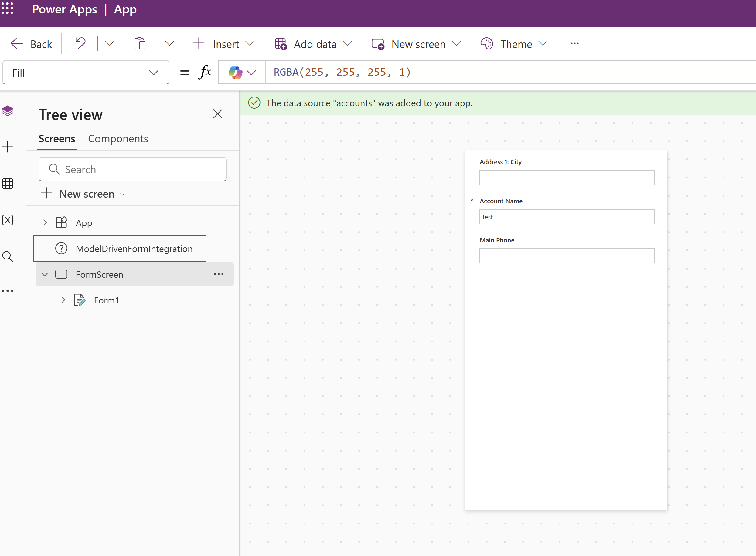Switch to the Components tab
756x556 pixels.
point(118,138)
